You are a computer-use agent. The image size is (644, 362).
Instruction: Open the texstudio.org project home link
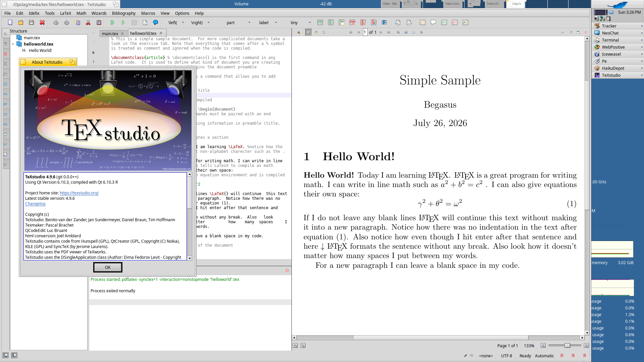(79, 193)
